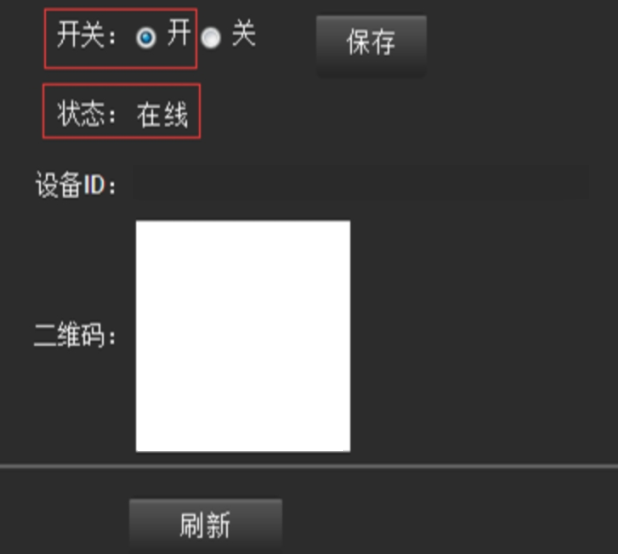Viewport: 618px width, 554px height.
Task: Click the 刷新 button
Action: 205,524
